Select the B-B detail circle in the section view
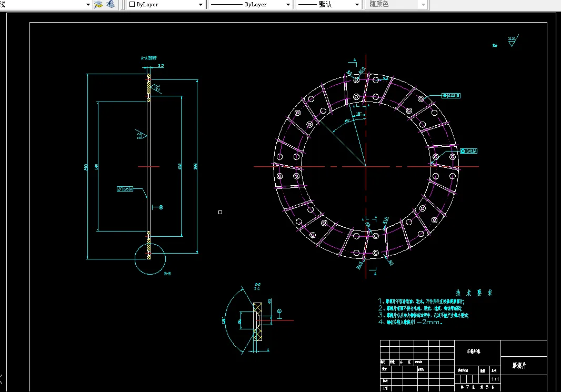Screen dimensions: 561x392 click(151, 259)
